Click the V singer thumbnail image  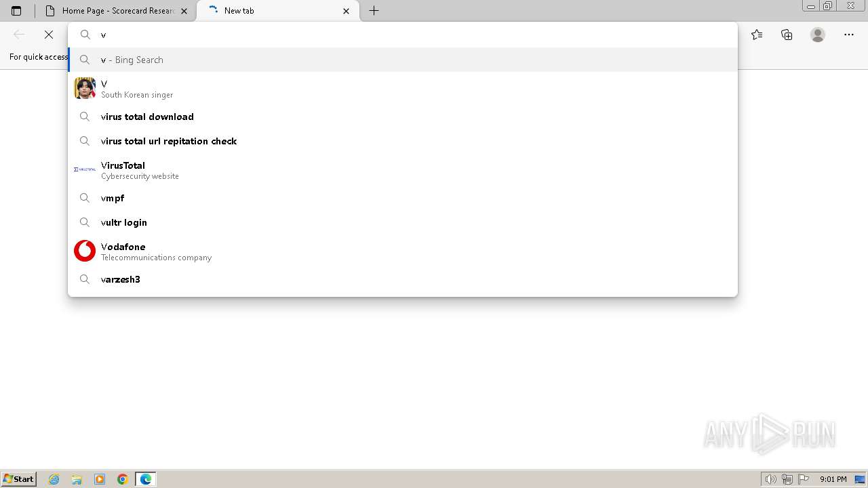[85, 88]
